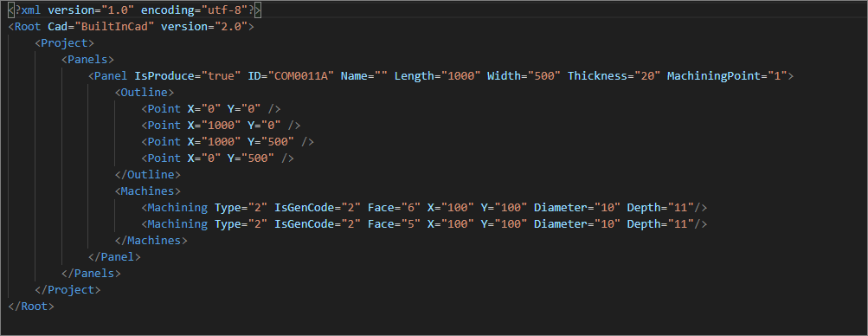Image resolution: width=868 pixels, height=336 pixels.
Task: Click the Outline opening tag
Action: [x=145, y=93]
